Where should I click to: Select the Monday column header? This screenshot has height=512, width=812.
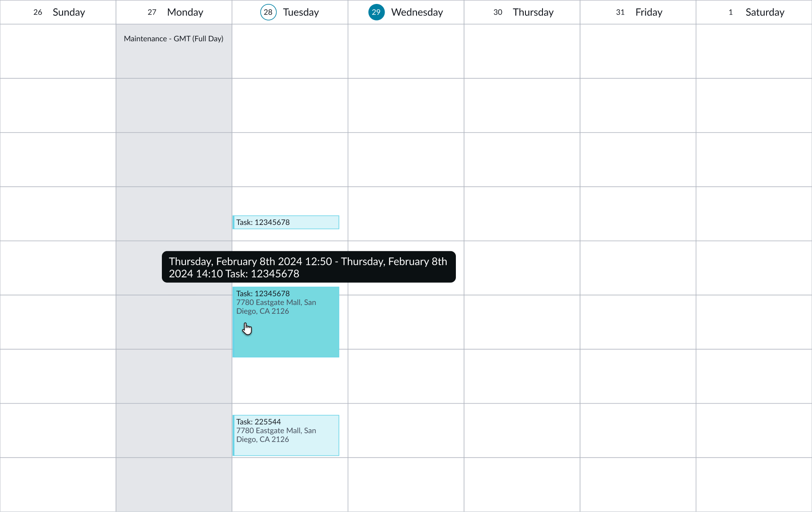[185, 12]
